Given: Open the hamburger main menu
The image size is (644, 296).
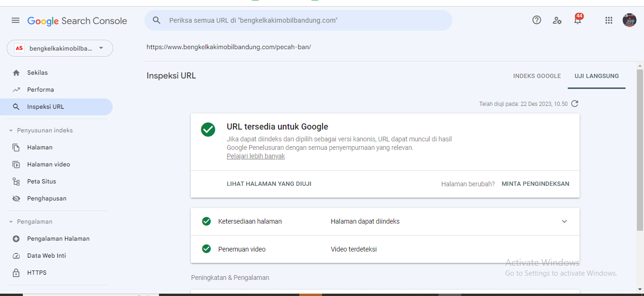Looking at the screenshot, I should [16, 20].
